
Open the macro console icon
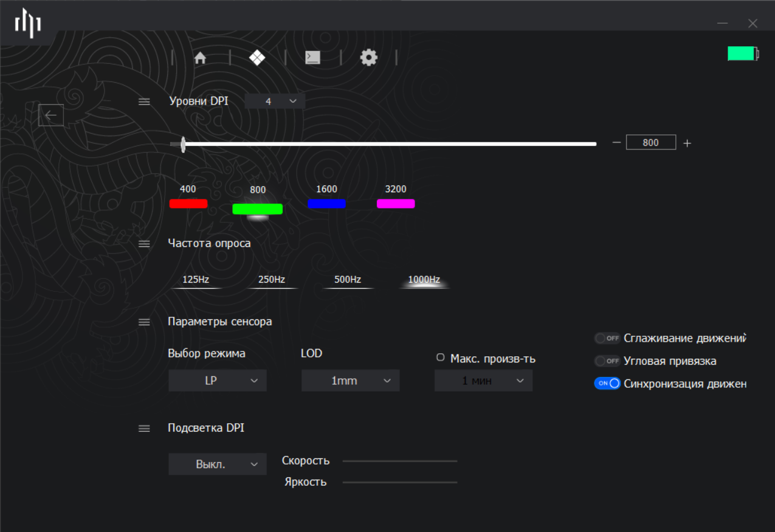[312, 58]
